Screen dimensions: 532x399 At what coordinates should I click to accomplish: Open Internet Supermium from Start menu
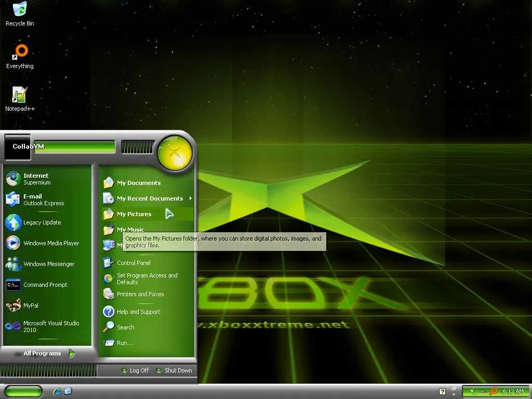[47, 179]
